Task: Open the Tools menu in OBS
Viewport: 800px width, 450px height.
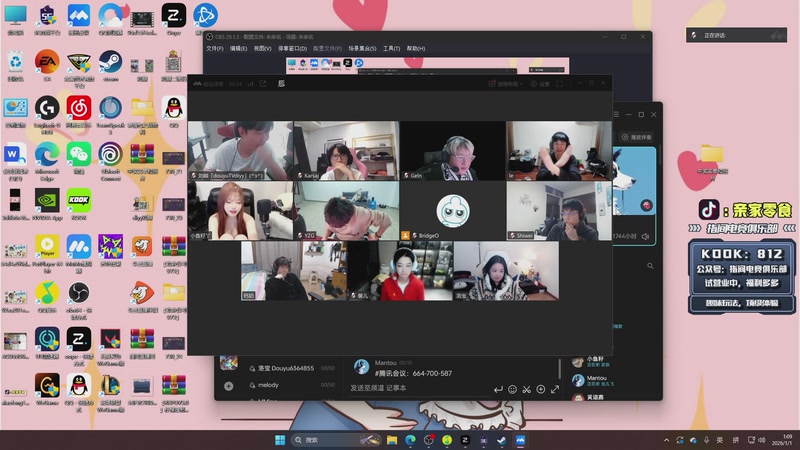Action: (x=391, y=48)
